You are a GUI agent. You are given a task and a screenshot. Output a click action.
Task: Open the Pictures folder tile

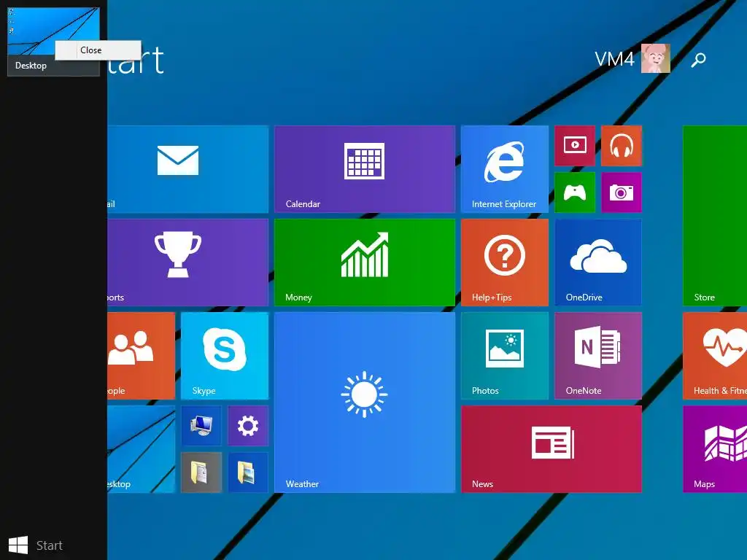point(248,472)
